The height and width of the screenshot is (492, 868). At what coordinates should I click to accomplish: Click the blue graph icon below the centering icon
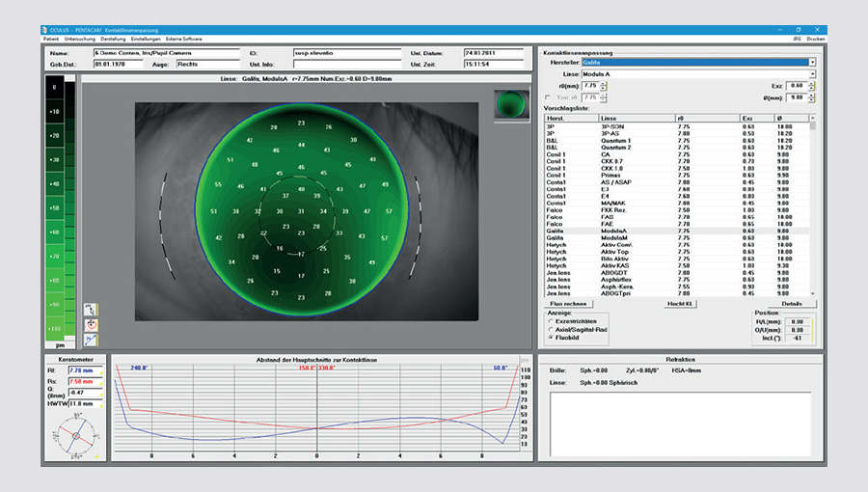tap(91, 340)
